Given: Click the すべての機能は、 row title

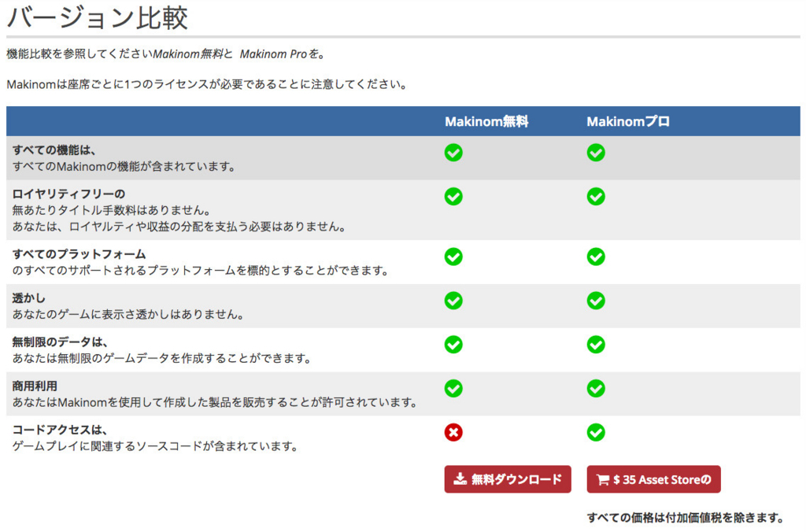Looking at the screenshot, I should pyautogui.click(x=54, y=150).
